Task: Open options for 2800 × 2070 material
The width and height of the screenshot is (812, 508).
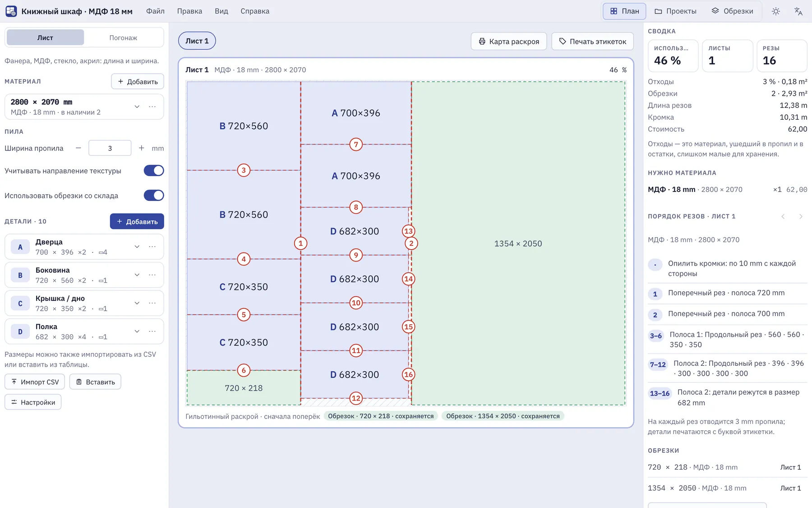Action: pos(152,107)
